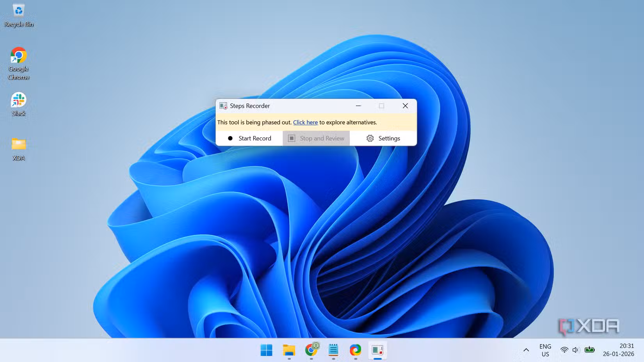Click the battery status icon

coord(589,350)
